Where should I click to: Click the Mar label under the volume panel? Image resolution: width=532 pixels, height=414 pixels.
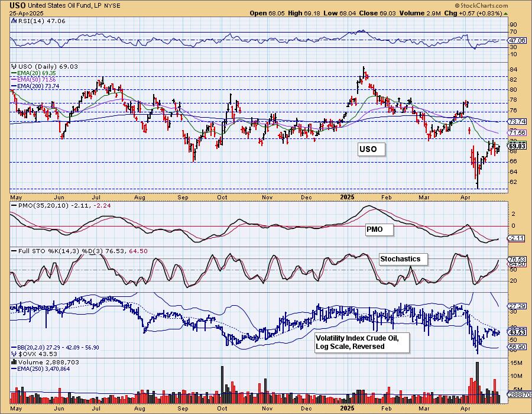[x=424, y=409]
